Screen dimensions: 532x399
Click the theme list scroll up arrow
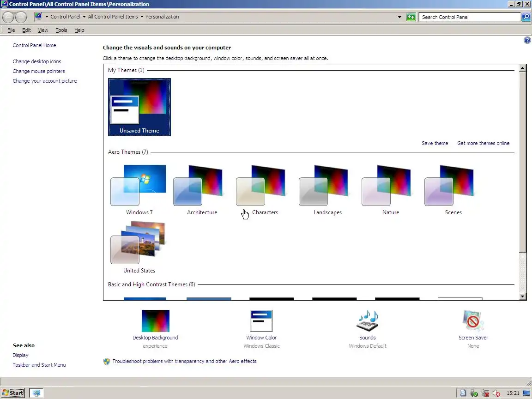[522, 68]
